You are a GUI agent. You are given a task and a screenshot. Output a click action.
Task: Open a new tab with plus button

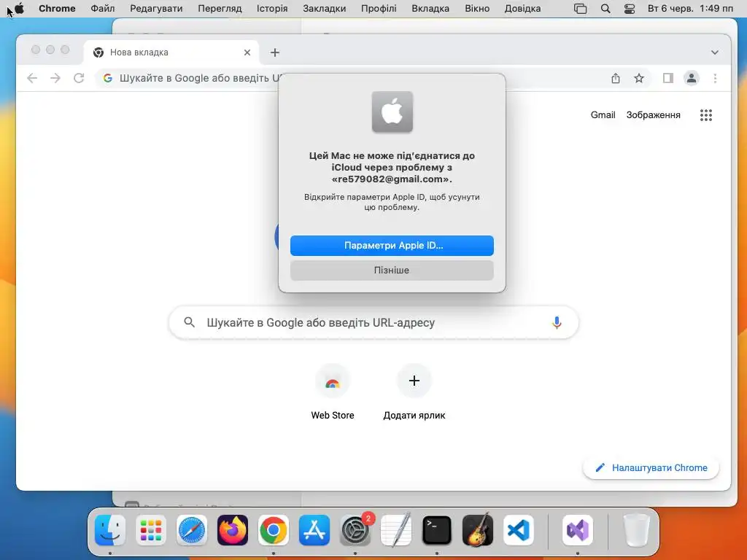click(x=275, y=52)
